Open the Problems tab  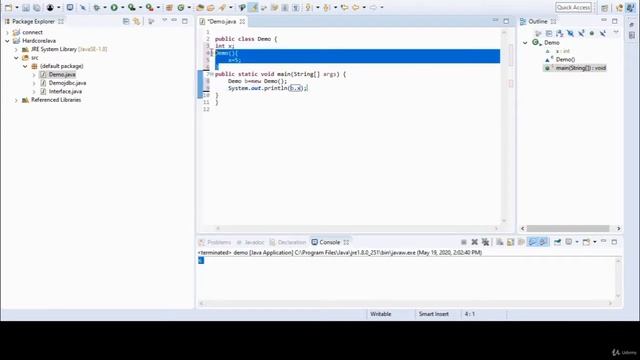coord(215,242)
